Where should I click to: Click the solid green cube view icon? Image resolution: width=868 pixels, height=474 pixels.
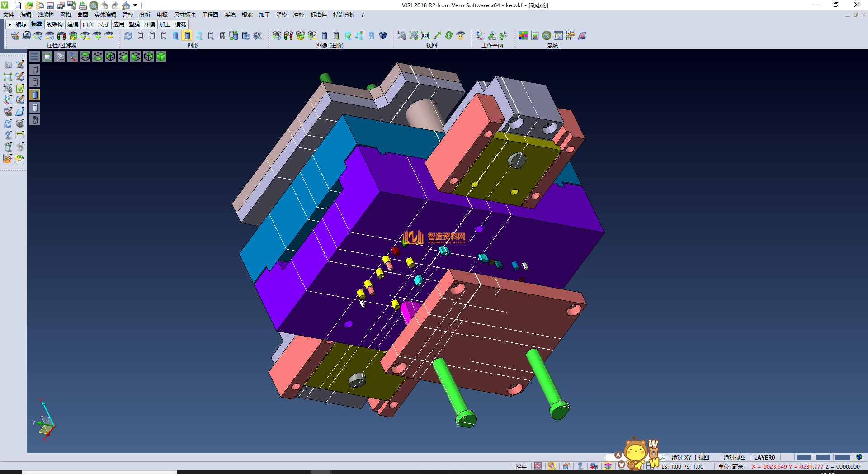[161, 57]
